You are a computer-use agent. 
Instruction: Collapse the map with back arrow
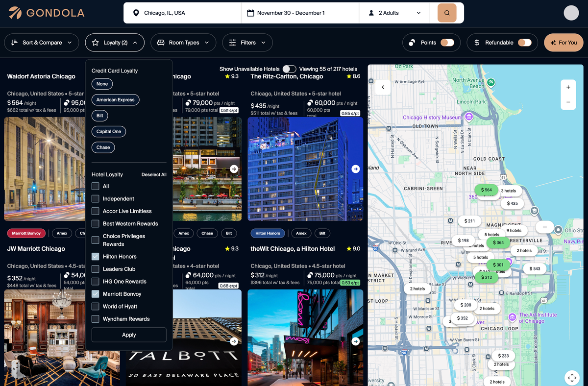tap(383, 87)
